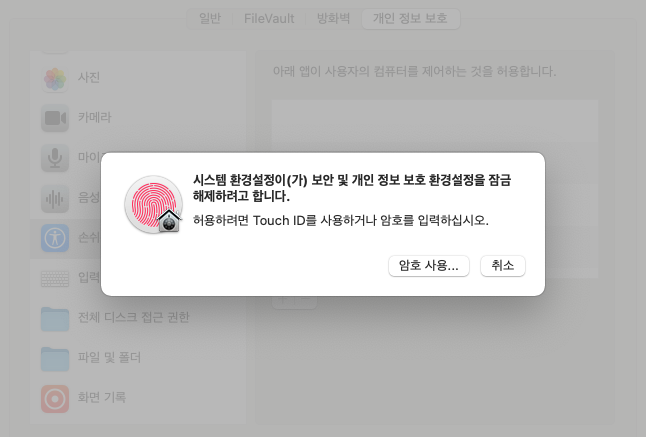The height and width of the screenshot is (437, 646).
Task: Select the 화면 기록 screen recording icon
Action: coord(55,399)
